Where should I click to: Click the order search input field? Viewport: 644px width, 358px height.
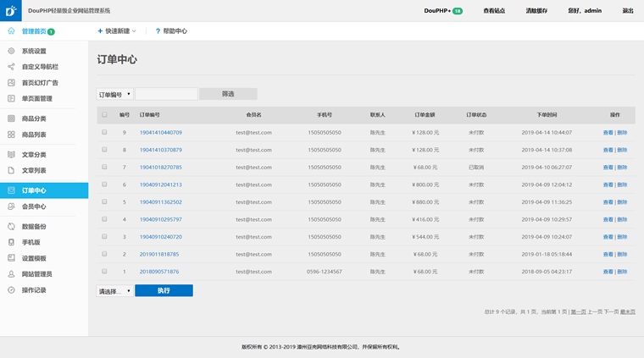(x=167, y=94)
